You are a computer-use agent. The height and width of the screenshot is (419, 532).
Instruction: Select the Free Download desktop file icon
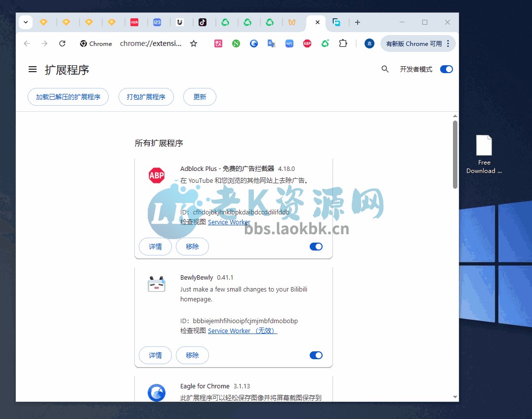point(484,154)
